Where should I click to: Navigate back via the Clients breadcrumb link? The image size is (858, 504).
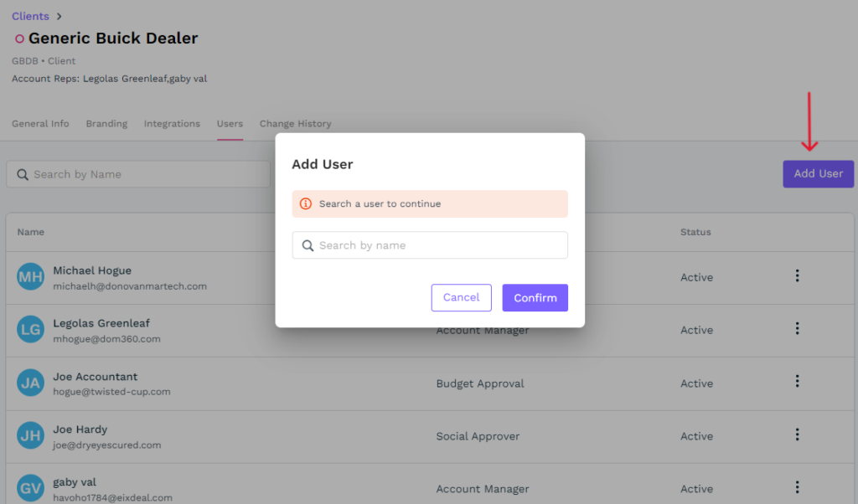pyautogui.click(x=30, y=16)
